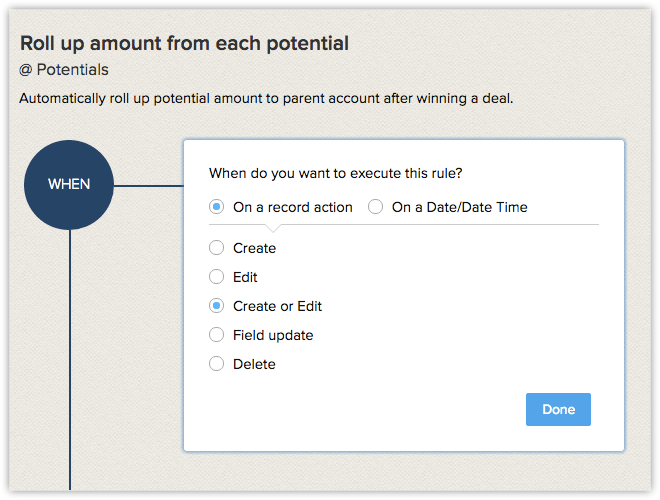Select the Create radio button
The image size is (660, 500).
pyautogui.click(x=216, y=248)
